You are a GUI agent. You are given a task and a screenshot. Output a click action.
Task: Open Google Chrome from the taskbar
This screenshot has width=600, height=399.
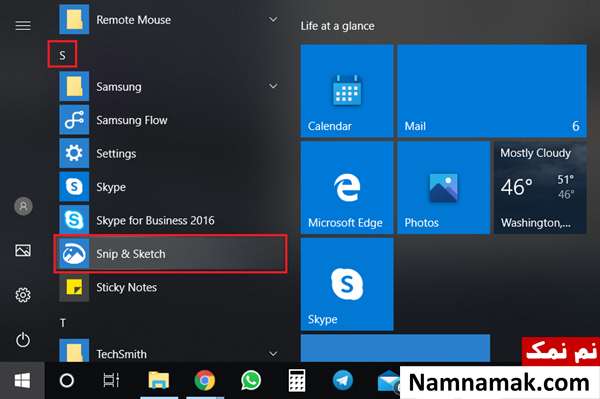205,381
